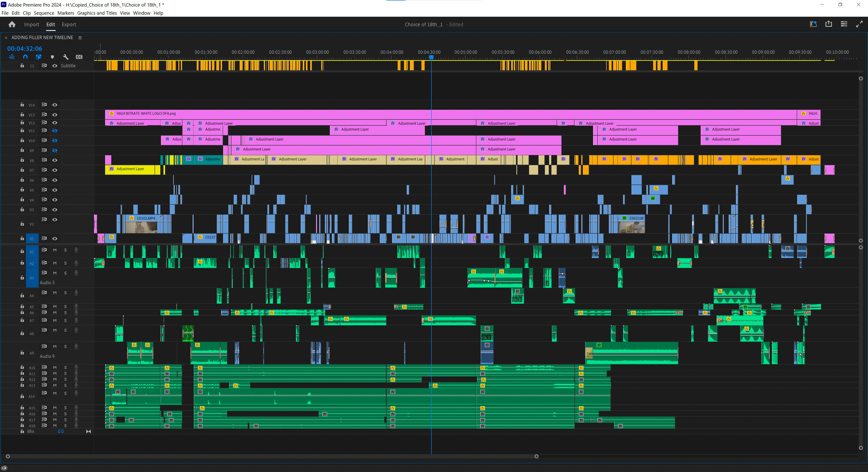Open the Window menu

(142, 13)
